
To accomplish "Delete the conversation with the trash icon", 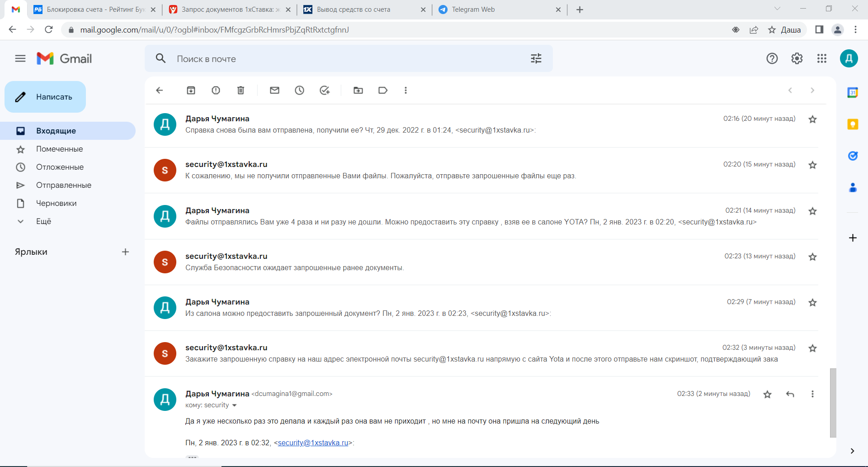I will point(241,91).
